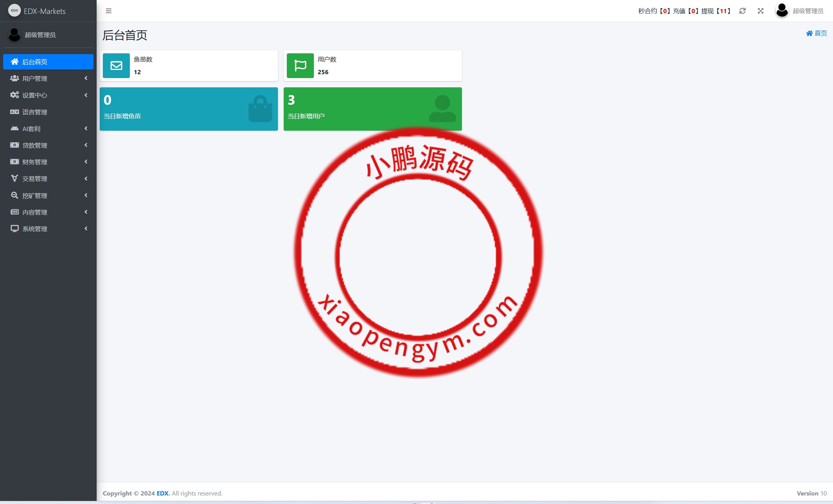Click the envelope icon on 鱼苗数 card

coord(116,66)
